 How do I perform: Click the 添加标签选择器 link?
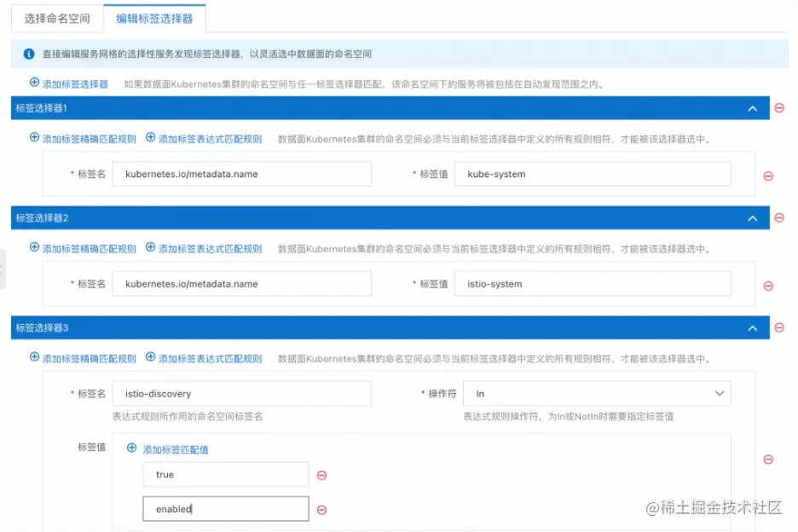75,84
